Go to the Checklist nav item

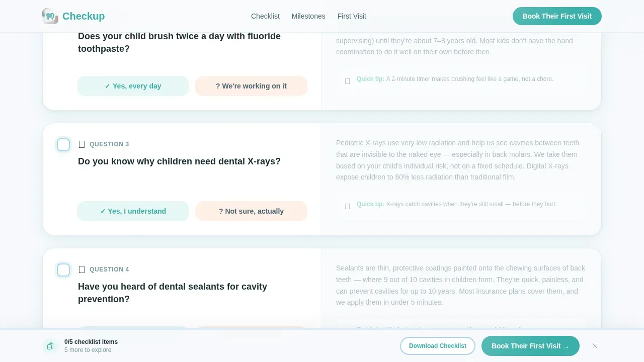coord(265,16)
